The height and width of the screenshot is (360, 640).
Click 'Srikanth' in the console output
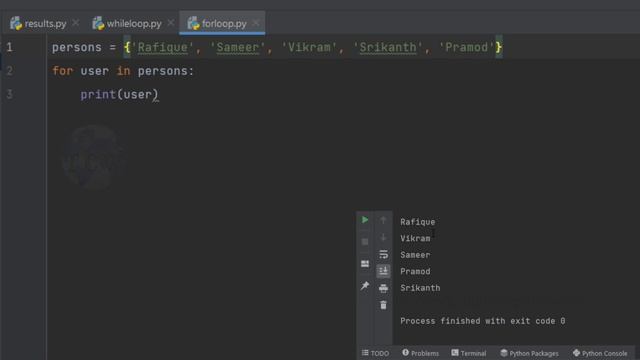click(420, 288)
